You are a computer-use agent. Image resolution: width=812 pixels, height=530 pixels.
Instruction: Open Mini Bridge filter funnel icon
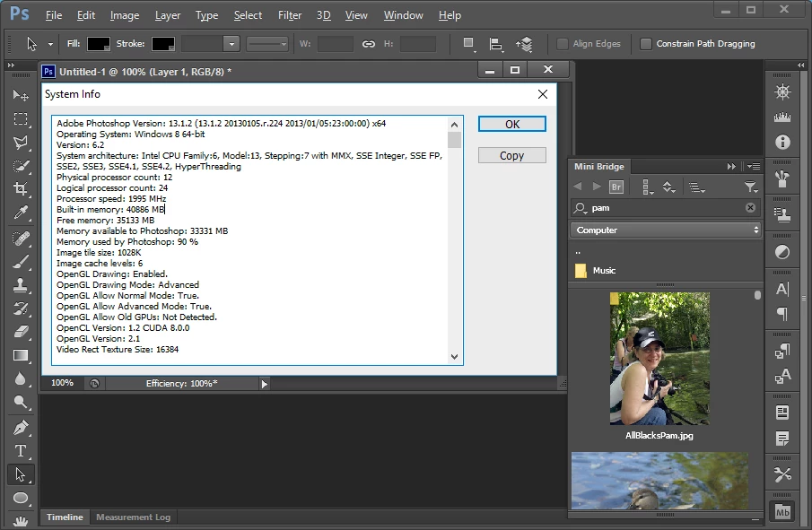[x=751, y=187]
